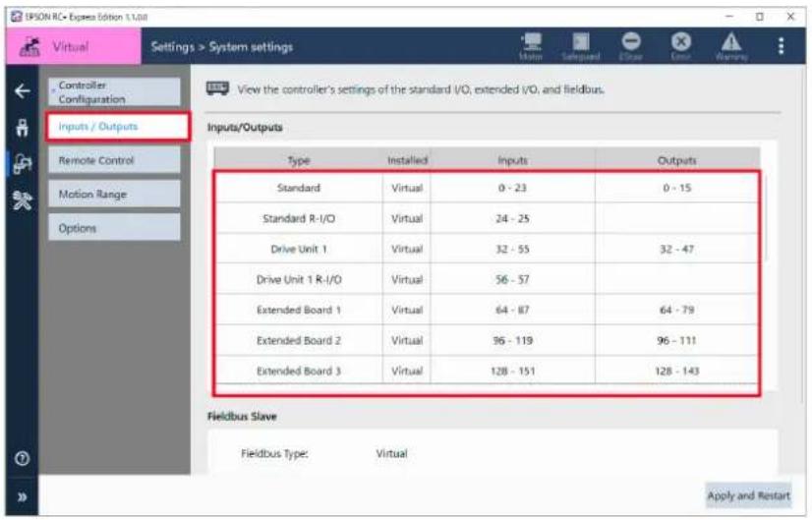
Task: Open the three-dot more menu
Action: (781, 46)
